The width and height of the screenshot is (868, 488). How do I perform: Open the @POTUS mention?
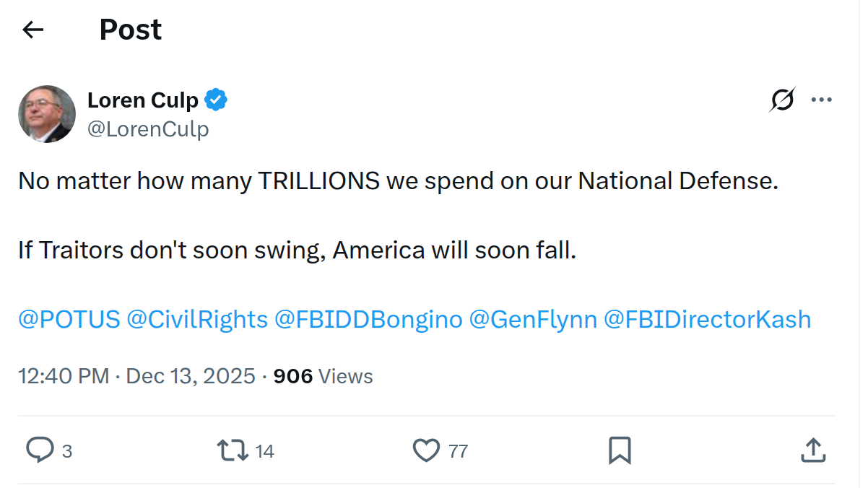click(x=69, y=319)
